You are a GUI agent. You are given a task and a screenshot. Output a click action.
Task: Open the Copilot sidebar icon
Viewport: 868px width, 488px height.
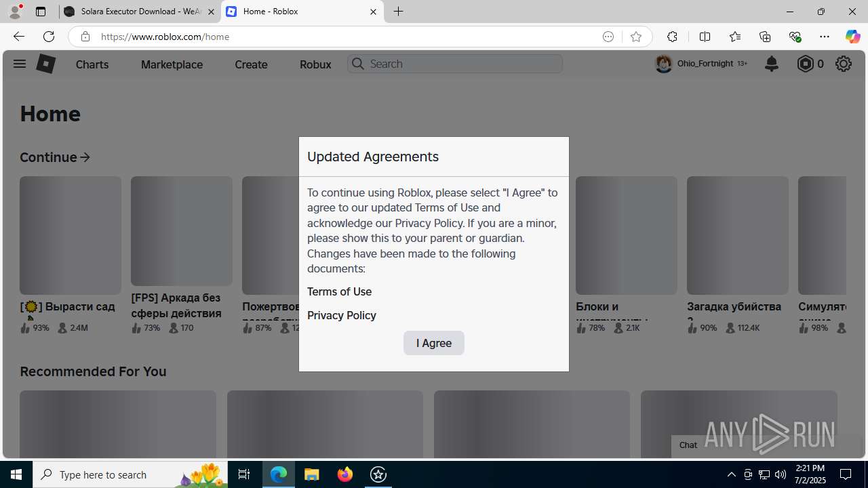coord(852,37)
